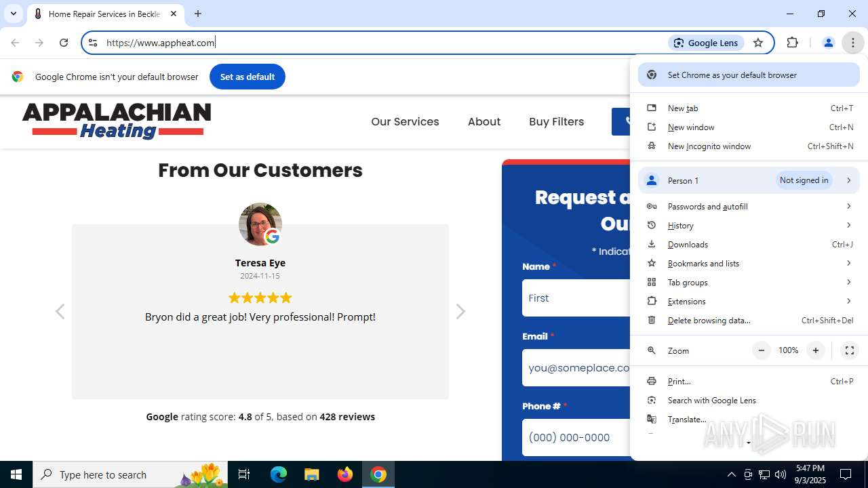Open the notification center icon
The width and height of the screenshot is (868, 488).
click(x=846, y=474)
